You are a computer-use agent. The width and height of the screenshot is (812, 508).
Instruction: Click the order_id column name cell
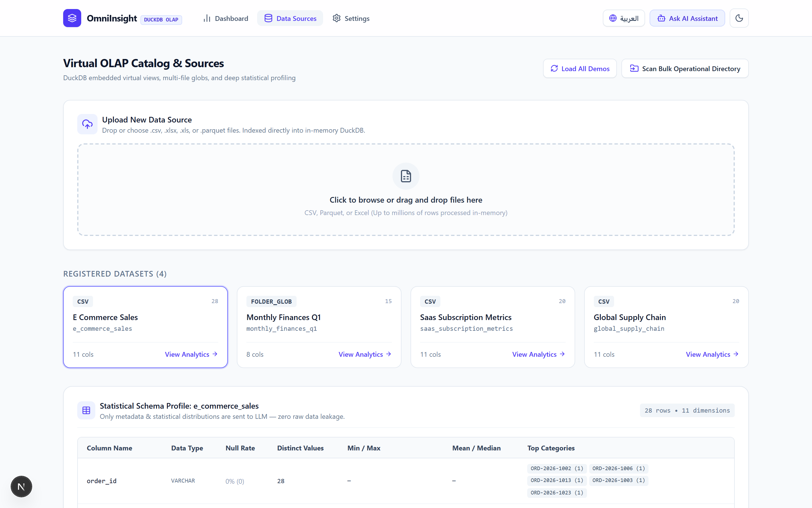tap(101, 481)
